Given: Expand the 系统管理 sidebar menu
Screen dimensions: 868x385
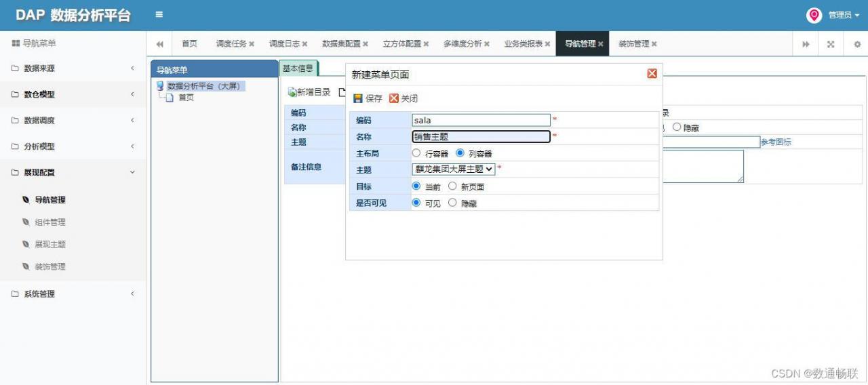Looking at the screenshot, I should tap(73, 294).
